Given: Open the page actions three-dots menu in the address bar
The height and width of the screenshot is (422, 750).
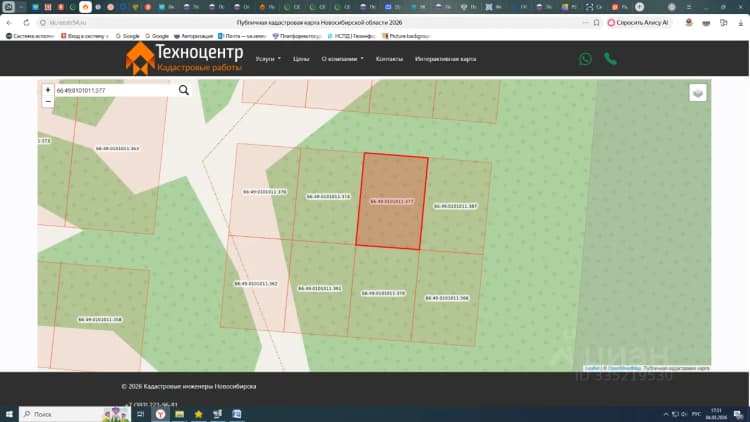Looking at the screenshot, I should pos(585,22).
